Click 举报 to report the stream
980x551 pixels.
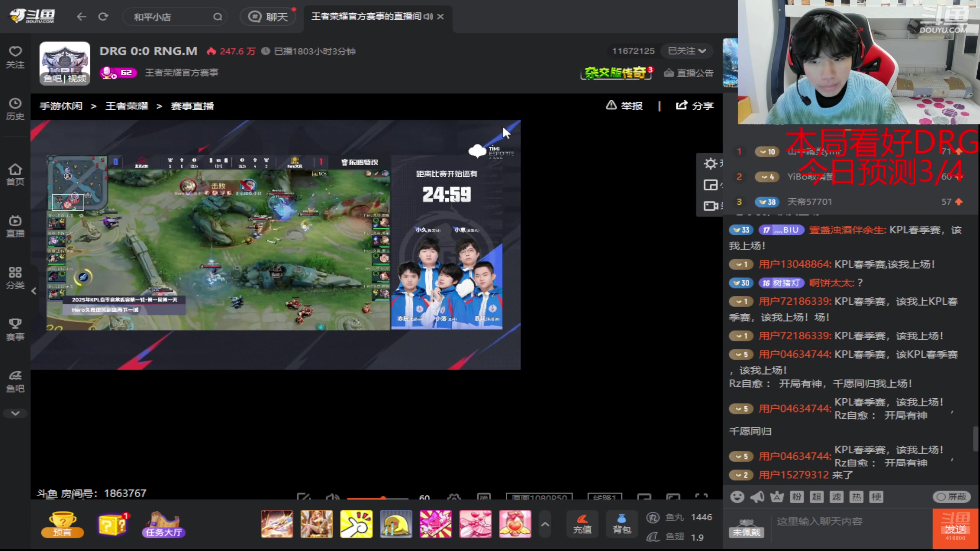[x=624, y=106]
